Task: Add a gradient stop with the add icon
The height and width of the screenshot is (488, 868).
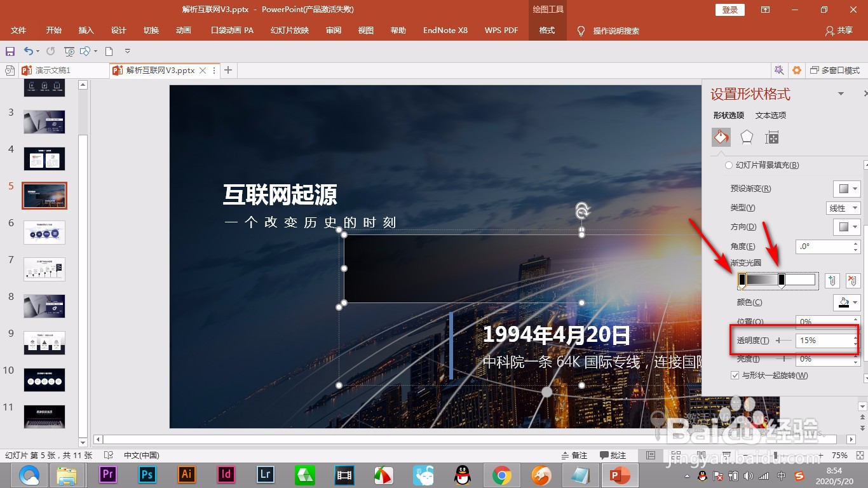Action: [832, 280]
